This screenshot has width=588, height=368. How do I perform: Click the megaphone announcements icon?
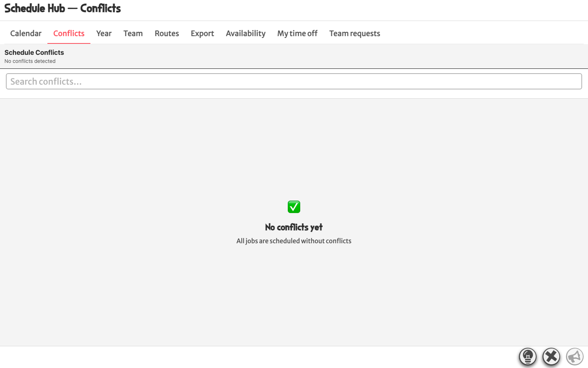(575, 357)
